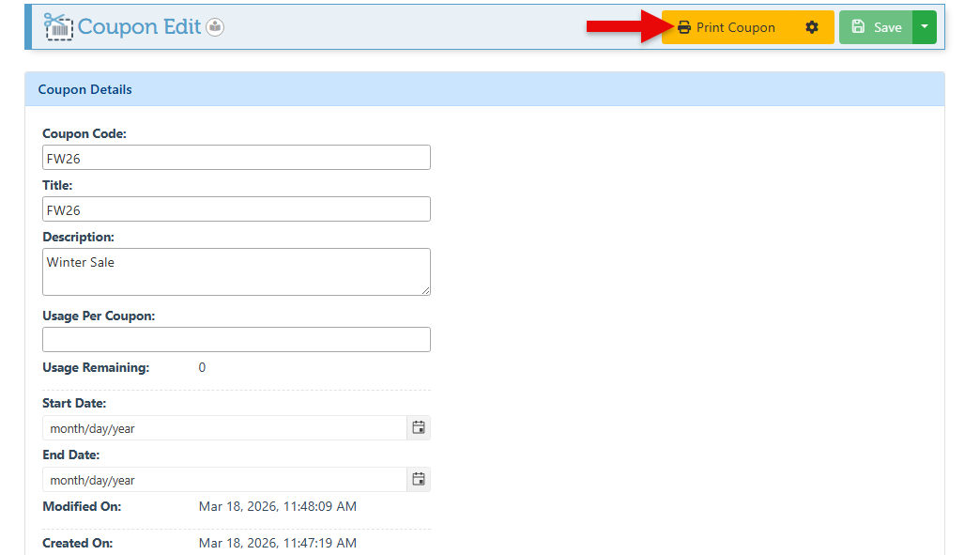
Task: Click the Usage Per Coupon label
Action: pyautogui.click(x=99, y=316)
